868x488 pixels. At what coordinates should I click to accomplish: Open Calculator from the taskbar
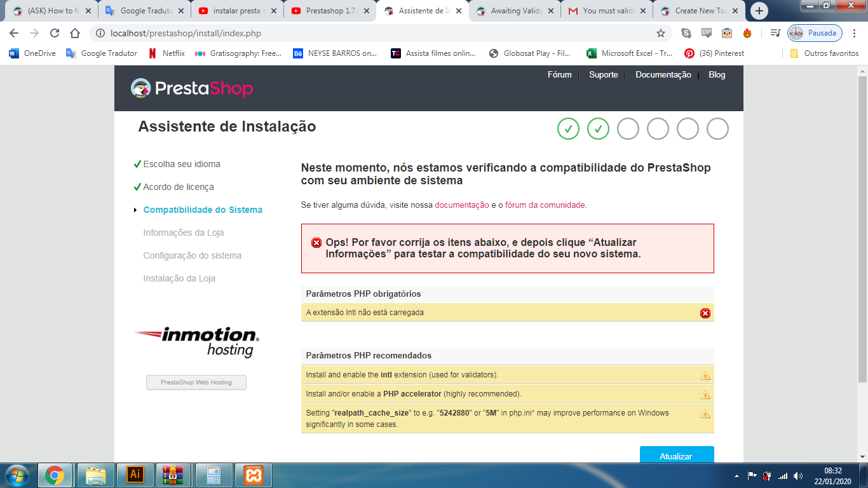214,475
